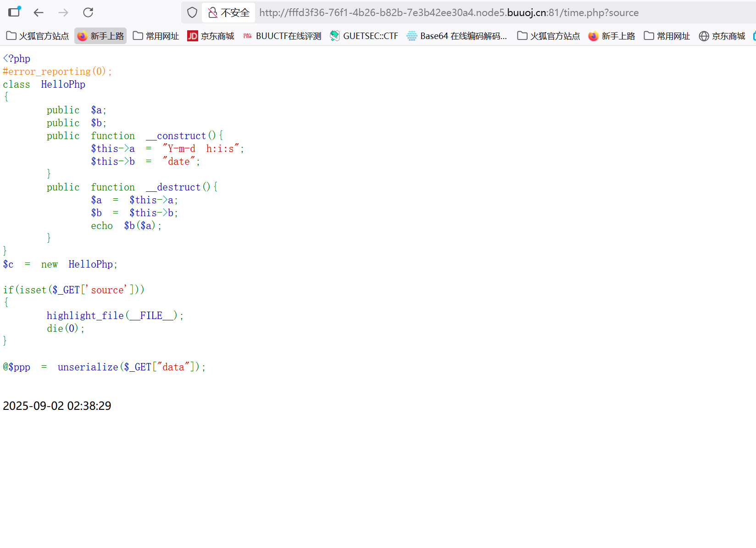Click the shield tracking protection icon
Viewport: 756px width, 548px height.
pyautogui.click(x=192, y=12)
